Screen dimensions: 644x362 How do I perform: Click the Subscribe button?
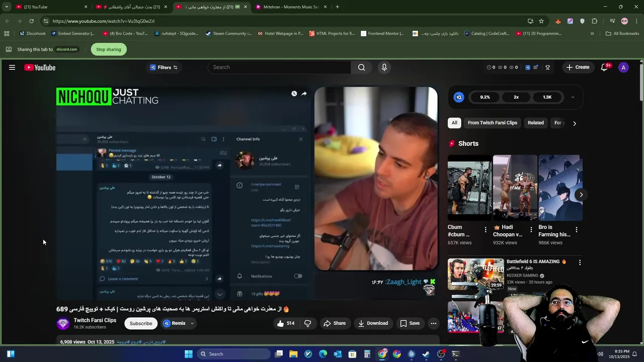[141, 323]
